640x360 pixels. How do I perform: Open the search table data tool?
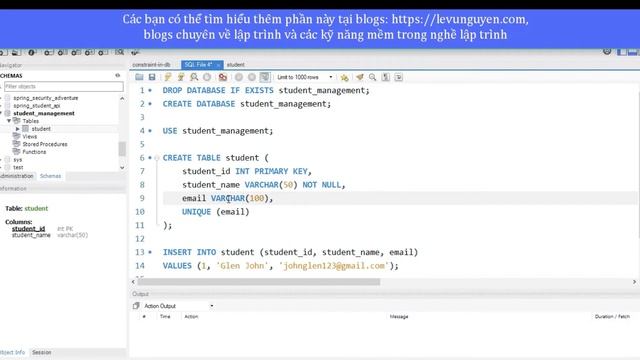[x=119, y=52]
